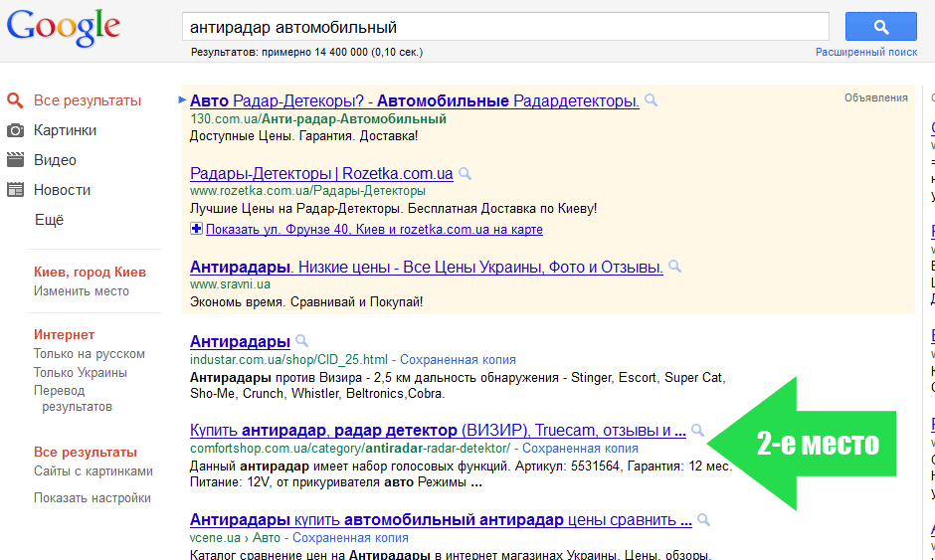Open Купить антирадар, радар детектор result

438,430
